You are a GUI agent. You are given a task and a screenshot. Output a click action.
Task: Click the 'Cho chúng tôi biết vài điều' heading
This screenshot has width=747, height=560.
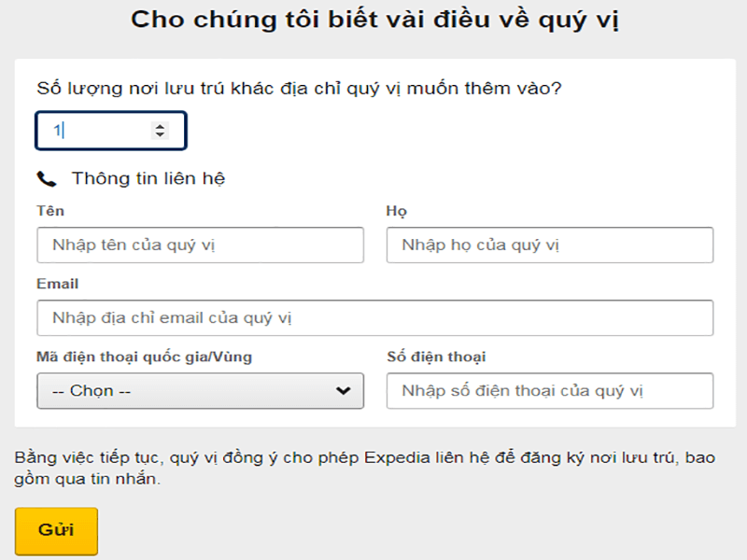point(374,21)
